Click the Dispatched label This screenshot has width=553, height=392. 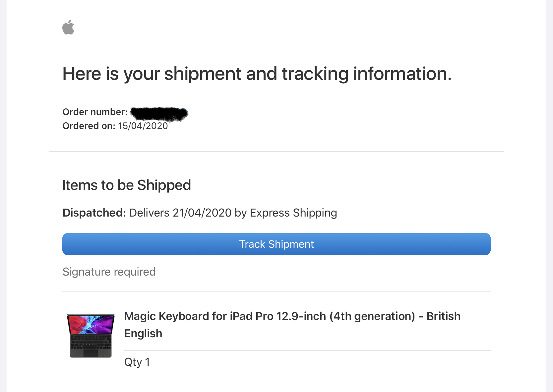point(94,213)
